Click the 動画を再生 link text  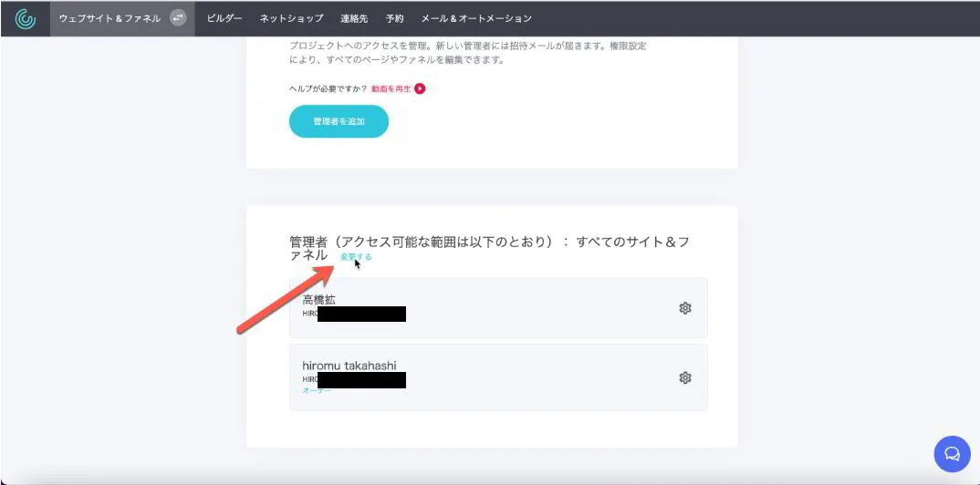click(391, 88)
